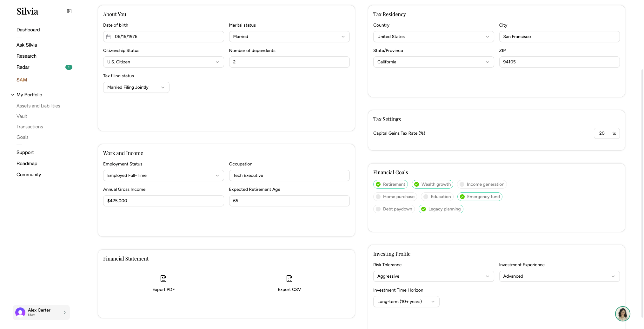Toggle the Income generation goal chip
Image resolution: width=644 pixels, height=329 pixels.
click(482, 184)
